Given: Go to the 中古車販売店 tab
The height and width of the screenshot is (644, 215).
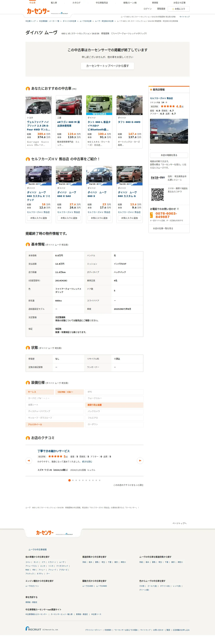Looking at the screenshot, I should pos(102,3).
